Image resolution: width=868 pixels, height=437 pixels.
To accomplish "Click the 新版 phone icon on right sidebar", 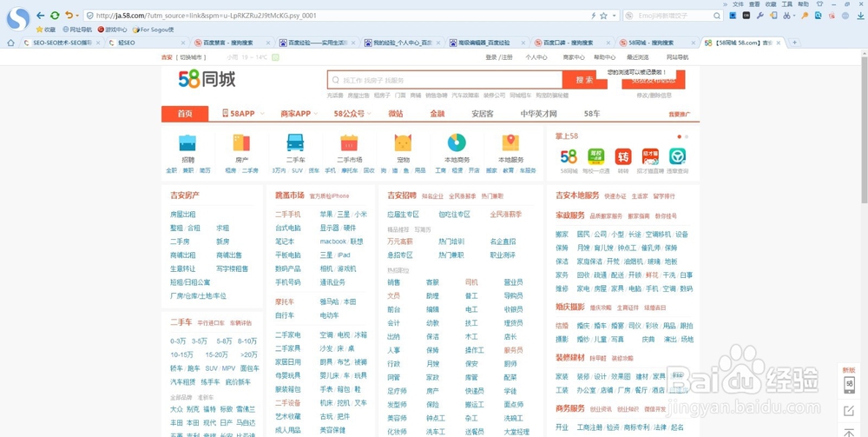I will (849, 385).
